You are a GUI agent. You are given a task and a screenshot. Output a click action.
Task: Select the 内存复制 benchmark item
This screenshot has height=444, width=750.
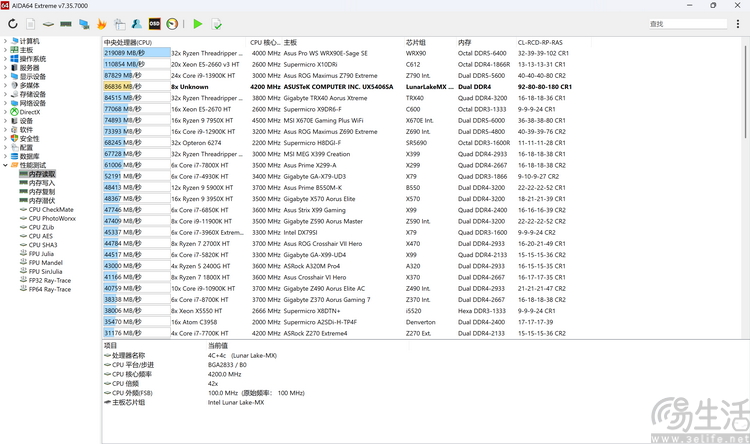(x=42, y=192)
